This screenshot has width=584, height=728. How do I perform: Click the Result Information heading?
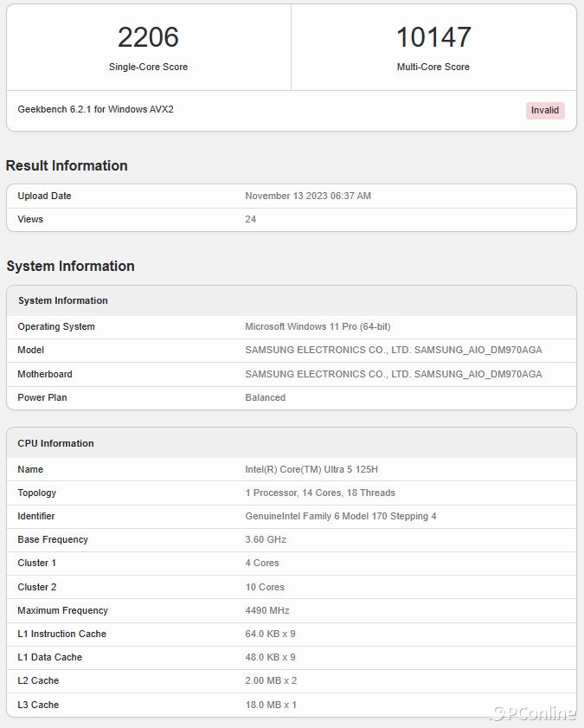pos(67,165)
